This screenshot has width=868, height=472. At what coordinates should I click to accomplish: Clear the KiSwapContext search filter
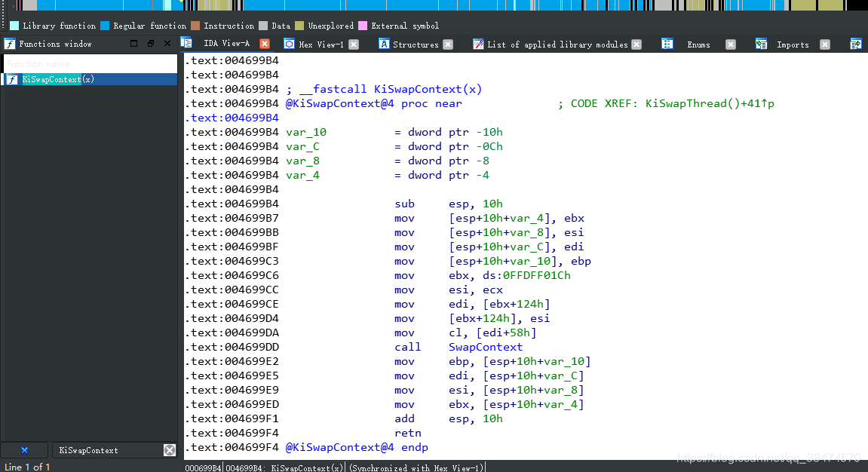click(x=170, y=450)
